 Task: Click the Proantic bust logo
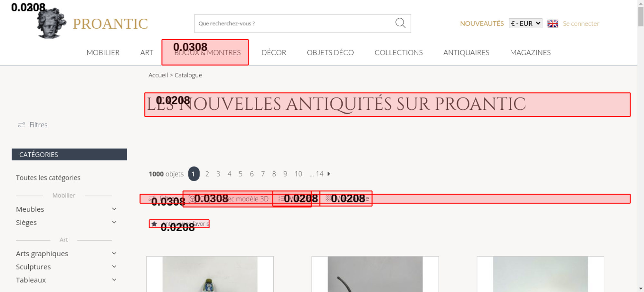click(x=52, y=23)
